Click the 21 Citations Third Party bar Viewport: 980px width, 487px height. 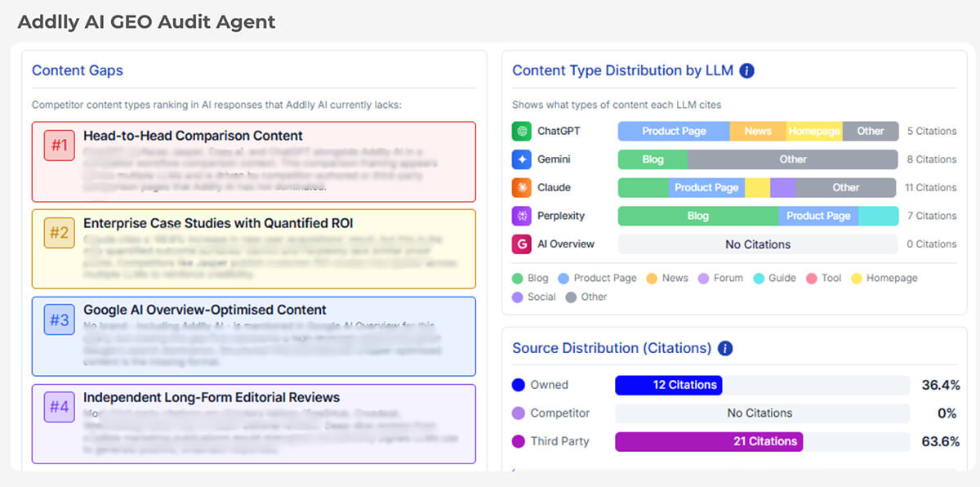tap(709, 441)
